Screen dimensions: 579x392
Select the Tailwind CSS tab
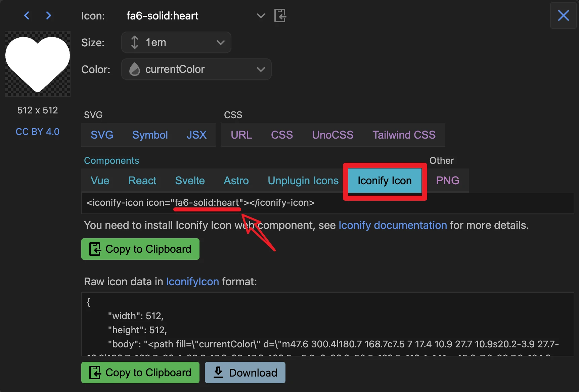point(404,135)
